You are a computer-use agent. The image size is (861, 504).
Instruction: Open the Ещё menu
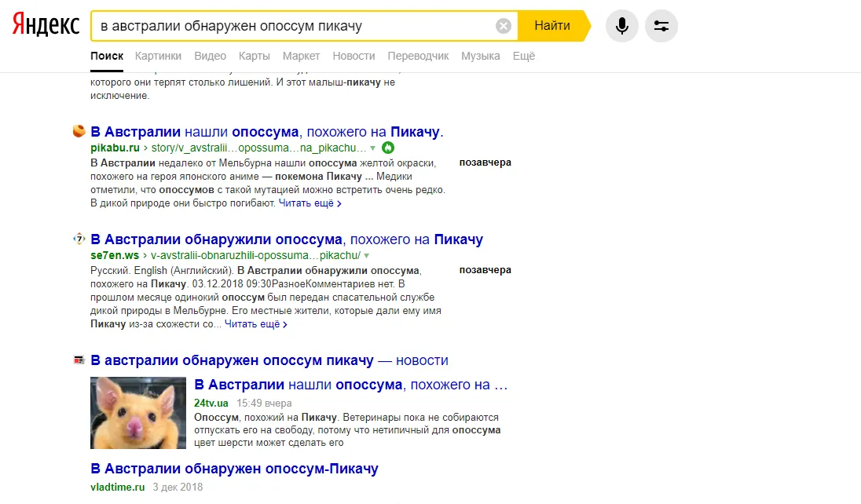(524, 56)
